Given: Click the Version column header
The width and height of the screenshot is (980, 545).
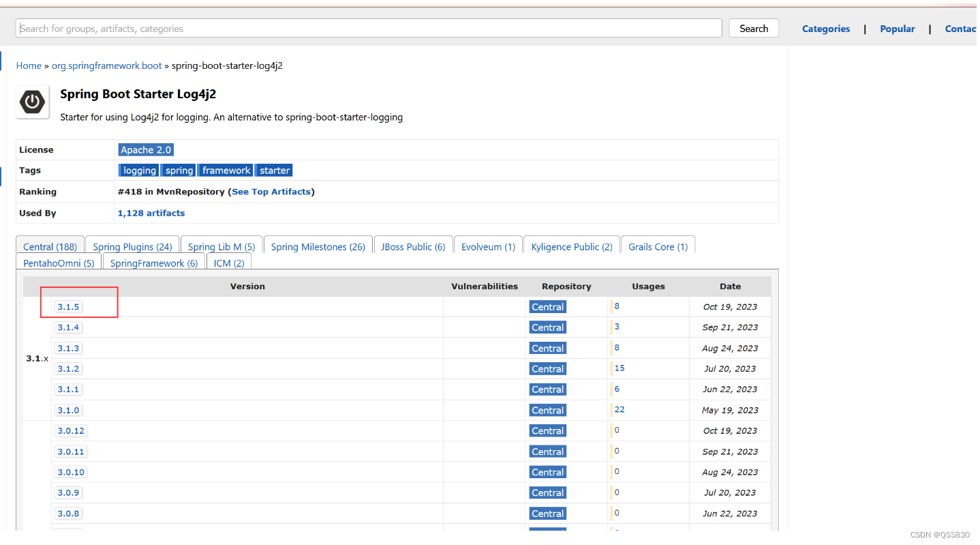Looking at the screenshot, I should (247, 286).
